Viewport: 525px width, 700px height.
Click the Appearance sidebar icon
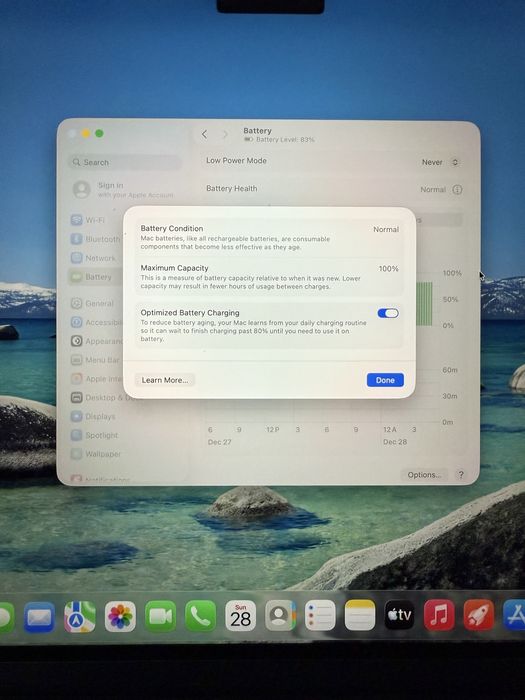coord(77,341)
